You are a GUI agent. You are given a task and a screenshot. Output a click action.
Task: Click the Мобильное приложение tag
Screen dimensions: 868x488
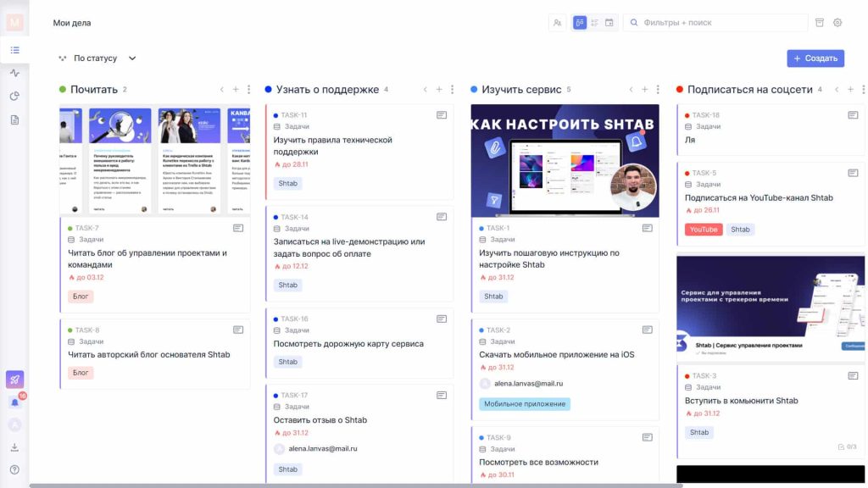tap(525, 404)
